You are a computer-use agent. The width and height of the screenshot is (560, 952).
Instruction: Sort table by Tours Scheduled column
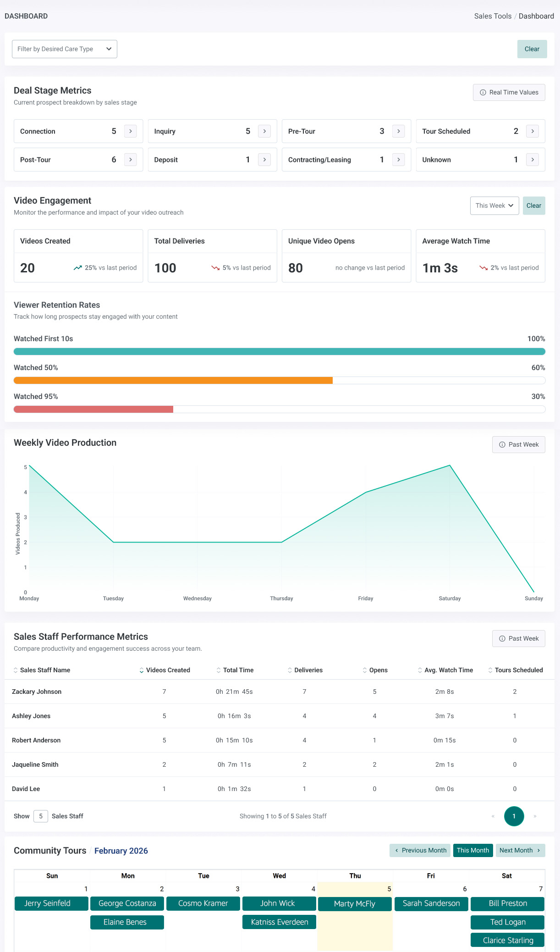point(516,670)
